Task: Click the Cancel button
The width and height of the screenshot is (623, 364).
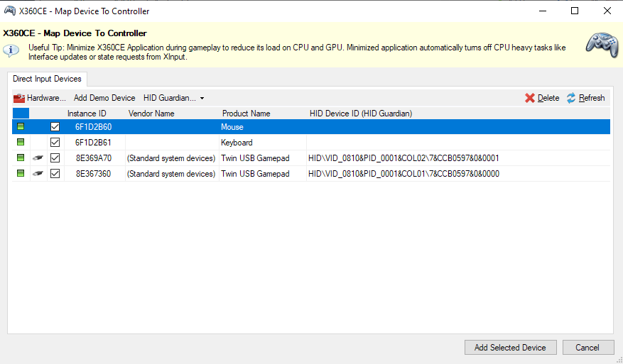Action: (588, 348)
